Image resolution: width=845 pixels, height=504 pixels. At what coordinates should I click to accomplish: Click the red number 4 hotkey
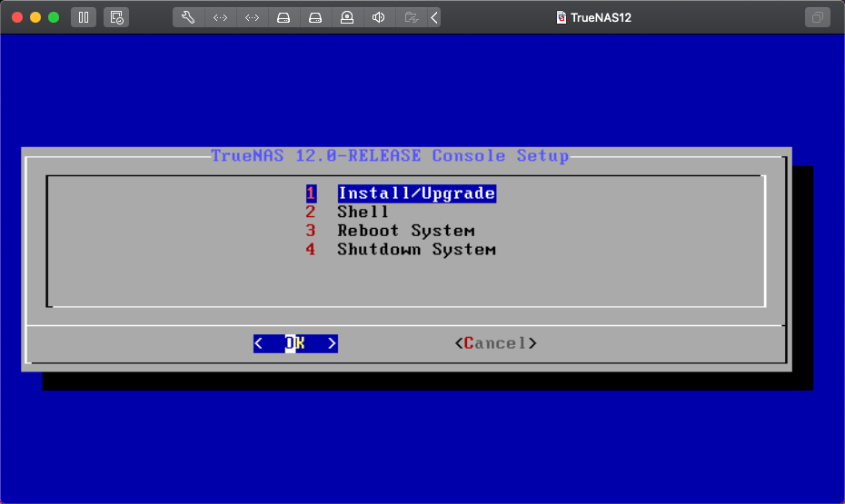(311, 250)
